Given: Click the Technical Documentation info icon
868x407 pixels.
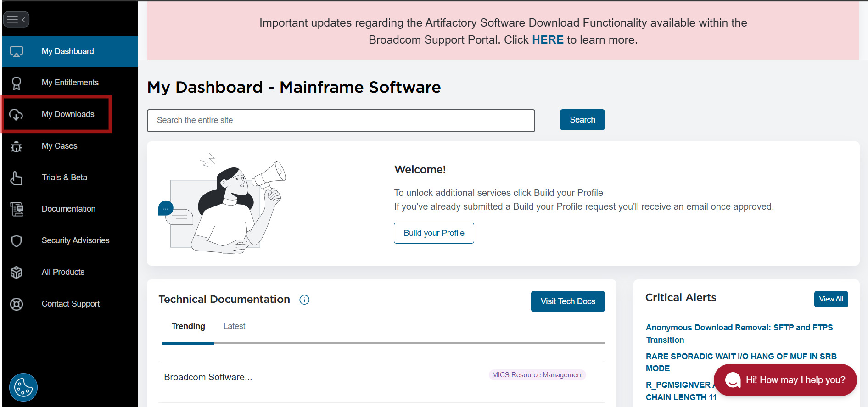Looking at the screenshot, I should point(304,300).
